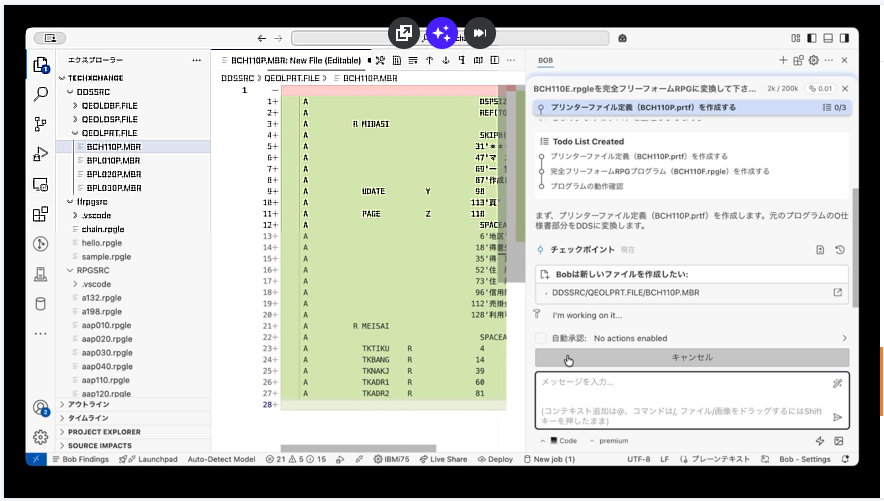Show additional activity bar views ellipsis
The height and width of the screenshot is (501, 884).
tap(41, 334)
